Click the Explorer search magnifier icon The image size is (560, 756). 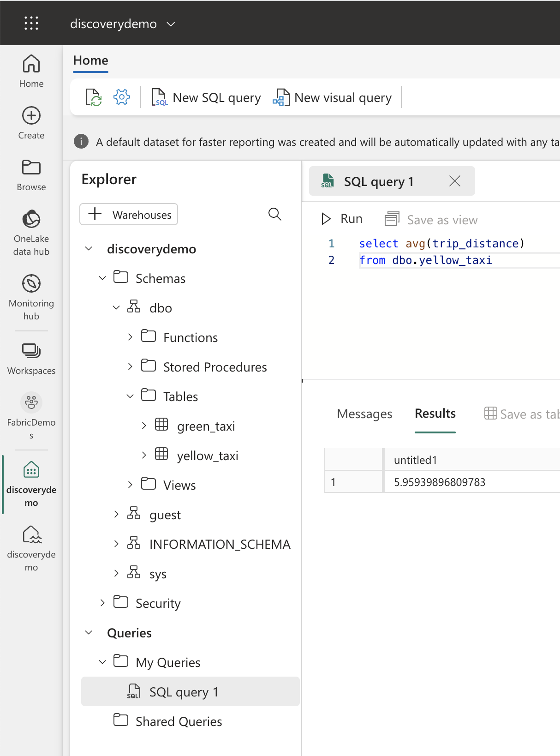[x=275, y=214]
